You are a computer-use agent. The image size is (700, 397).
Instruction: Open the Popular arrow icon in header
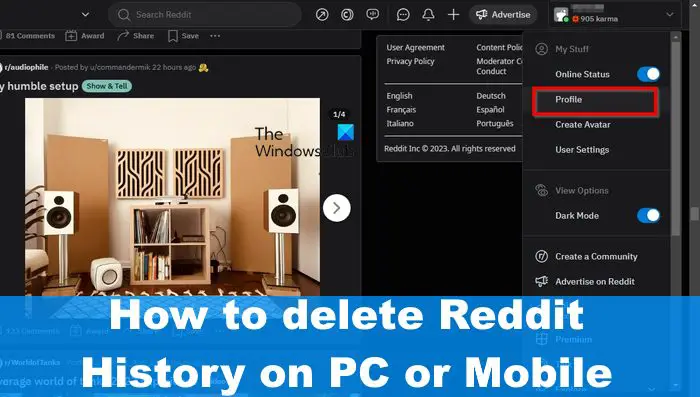click(322, 15)
